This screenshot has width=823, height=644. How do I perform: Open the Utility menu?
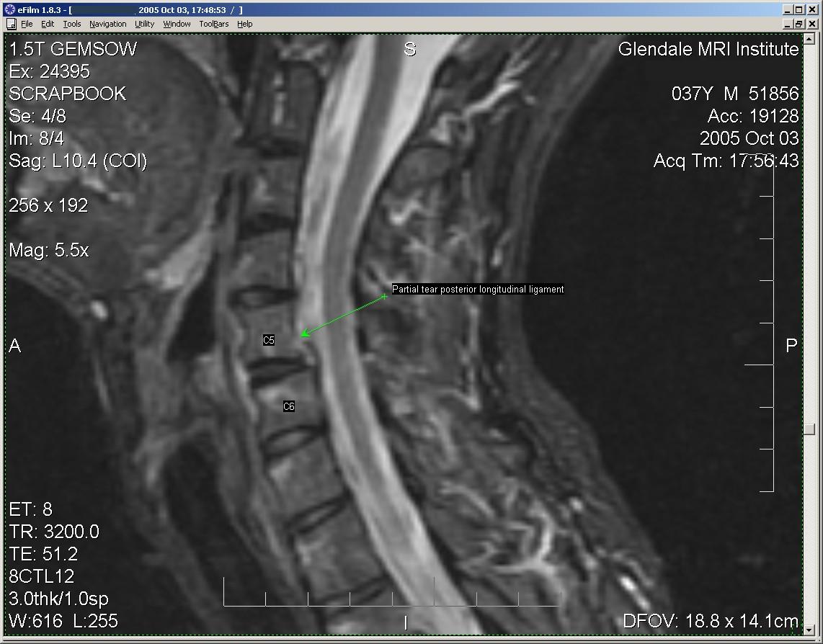tap(144, 24)
